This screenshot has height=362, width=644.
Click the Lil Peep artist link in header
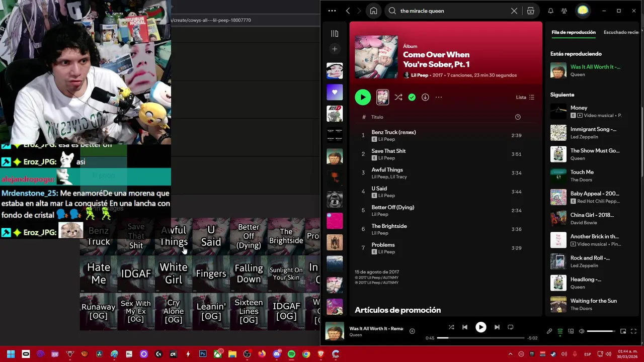click(420, 75)
